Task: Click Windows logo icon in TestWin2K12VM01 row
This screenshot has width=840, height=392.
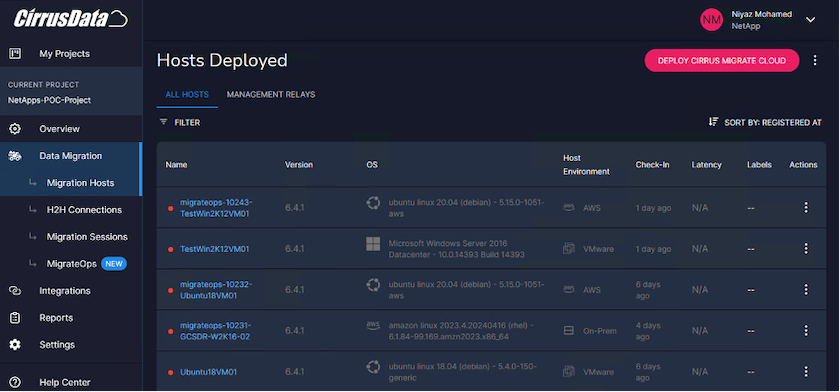Action: [373, 245]
